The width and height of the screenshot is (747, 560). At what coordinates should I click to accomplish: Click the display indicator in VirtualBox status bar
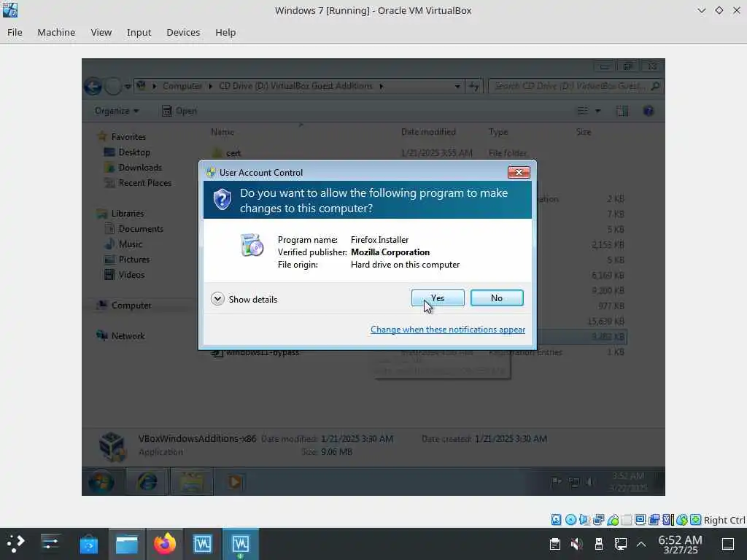coord(640,519)
